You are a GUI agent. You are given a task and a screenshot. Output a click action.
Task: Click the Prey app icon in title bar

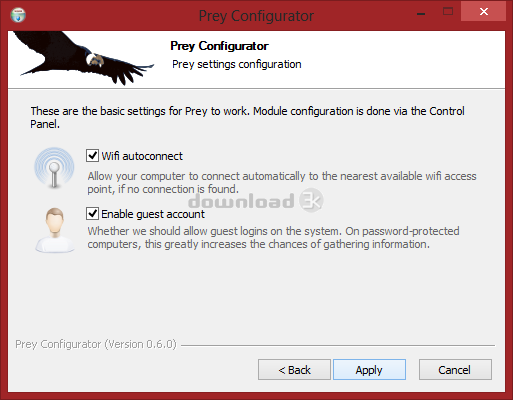click(x=18, y=15)
